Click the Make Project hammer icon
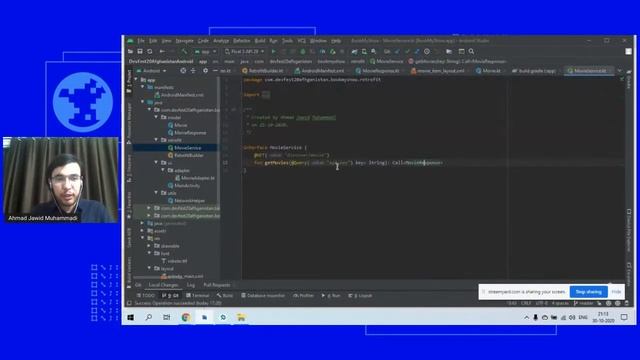The height and width of the screenshot is (360, 640). pyautogui.click(x=184, y=51)
